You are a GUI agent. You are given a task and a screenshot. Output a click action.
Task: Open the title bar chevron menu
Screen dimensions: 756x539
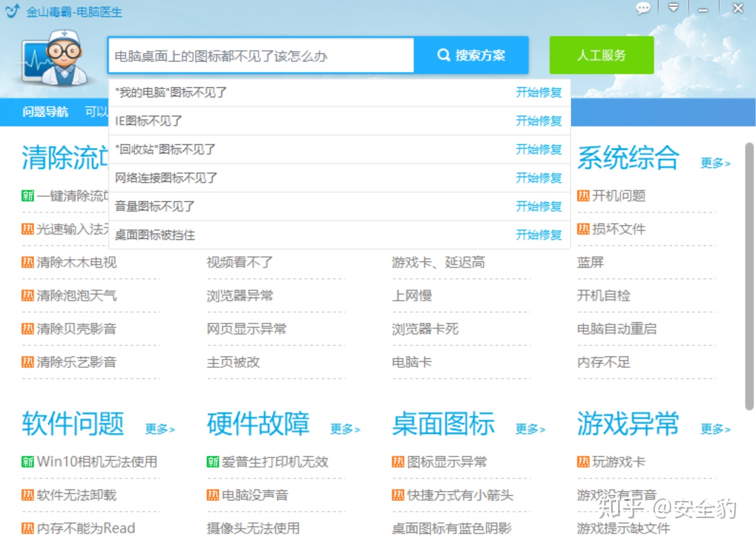[x=674, y=8]
